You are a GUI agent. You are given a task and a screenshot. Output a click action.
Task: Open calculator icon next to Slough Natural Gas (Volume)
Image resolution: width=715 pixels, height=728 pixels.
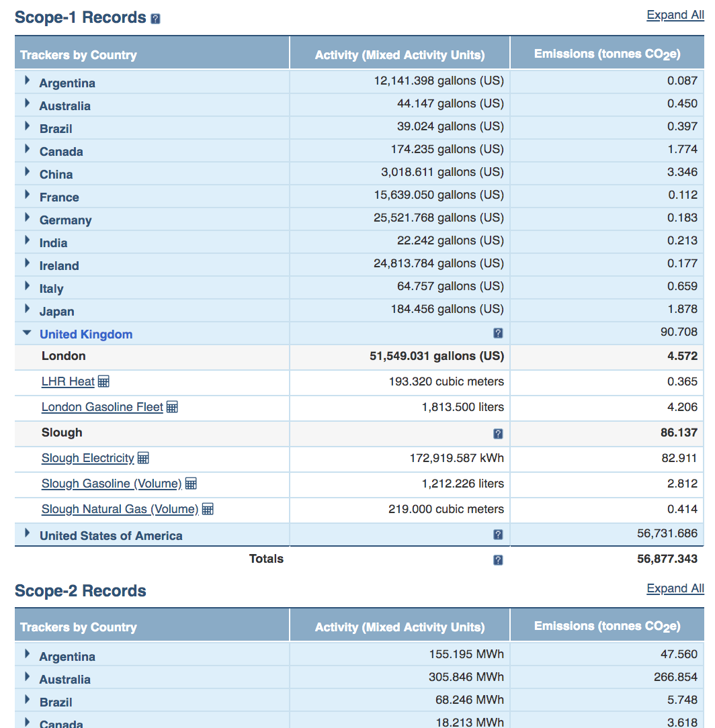pyautogui.click(x=208, y=509)
